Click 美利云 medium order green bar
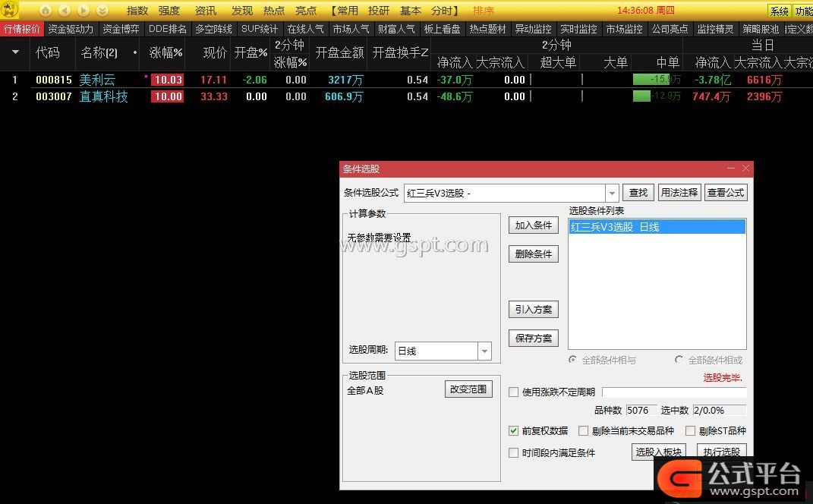Viewport: 813px width, 504px height. coord(651,80)
